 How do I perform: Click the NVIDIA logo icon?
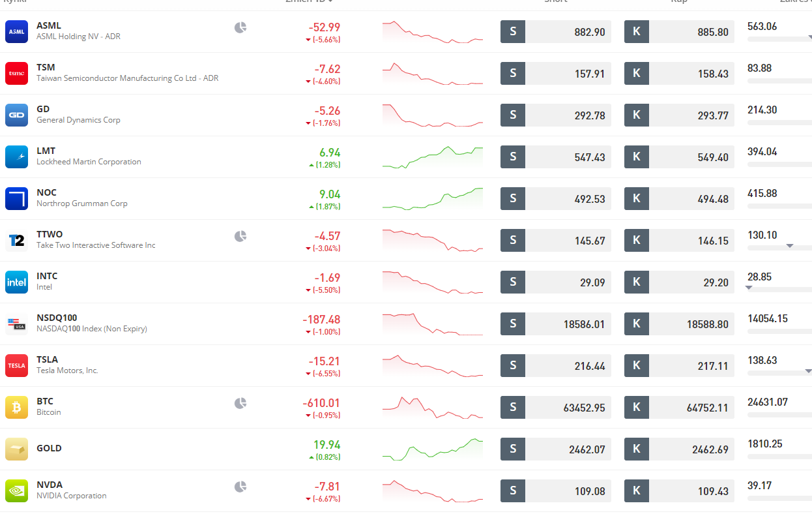16,491
